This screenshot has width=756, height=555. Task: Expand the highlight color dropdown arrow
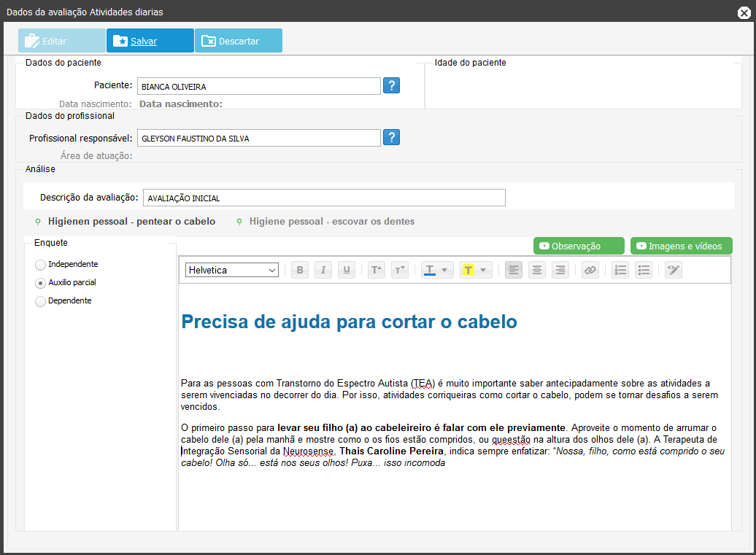click(482, 270)
